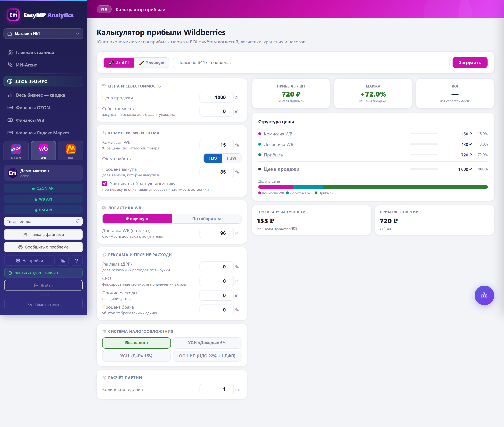Click the Доля в цене stacked bar
This screenshot has width=504, height=427.
[x=373, y=187]
